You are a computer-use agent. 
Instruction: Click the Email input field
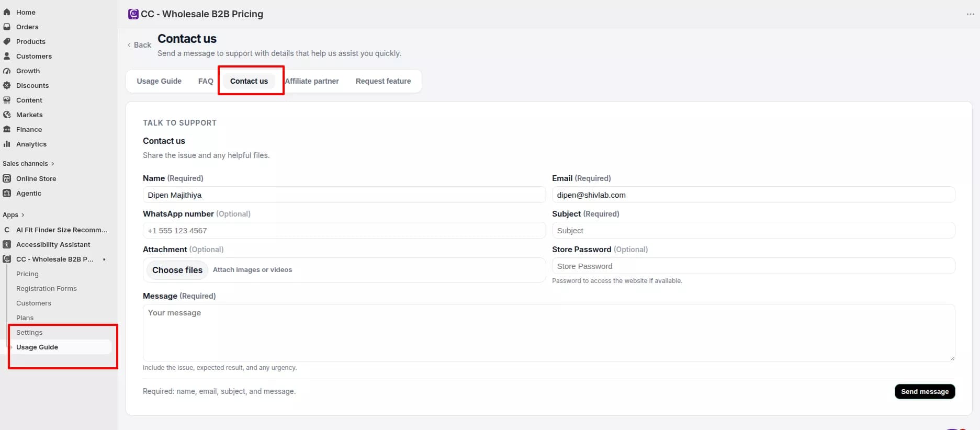click(x=753, y=195)
